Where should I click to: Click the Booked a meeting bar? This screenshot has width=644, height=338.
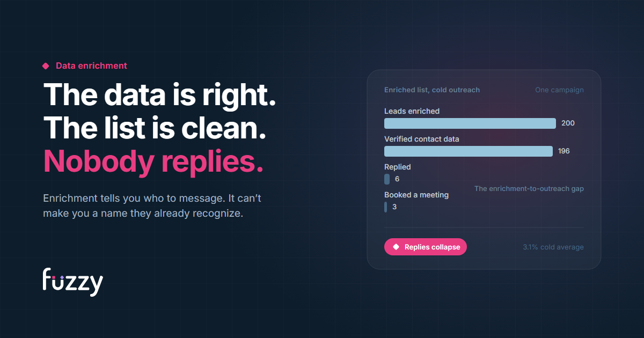pyautogui.click(x=385, y=207)
